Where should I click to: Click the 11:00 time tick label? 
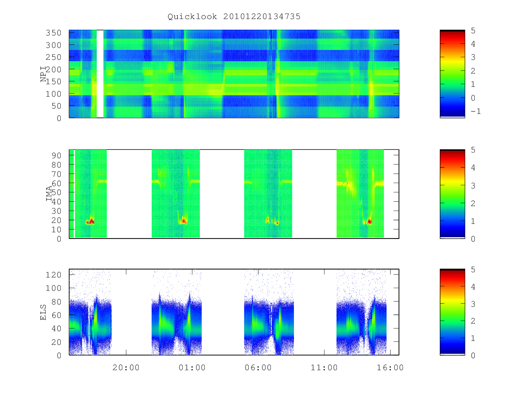click(324, 368)
